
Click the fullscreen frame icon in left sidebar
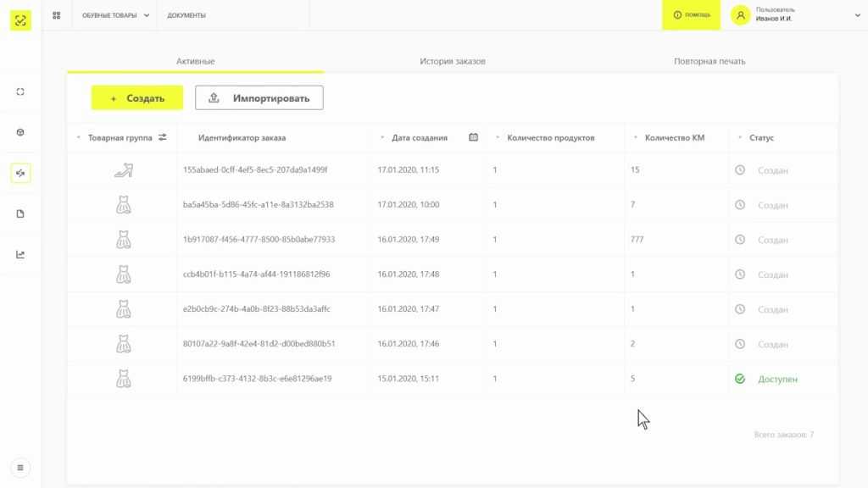[x=20, y=91]
